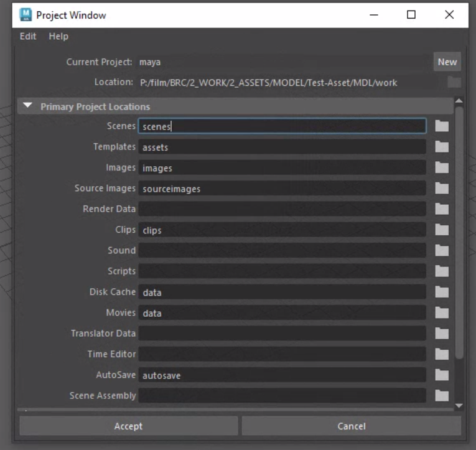Browse for project Location folder
476x450 pixels.
coord(454,82)
